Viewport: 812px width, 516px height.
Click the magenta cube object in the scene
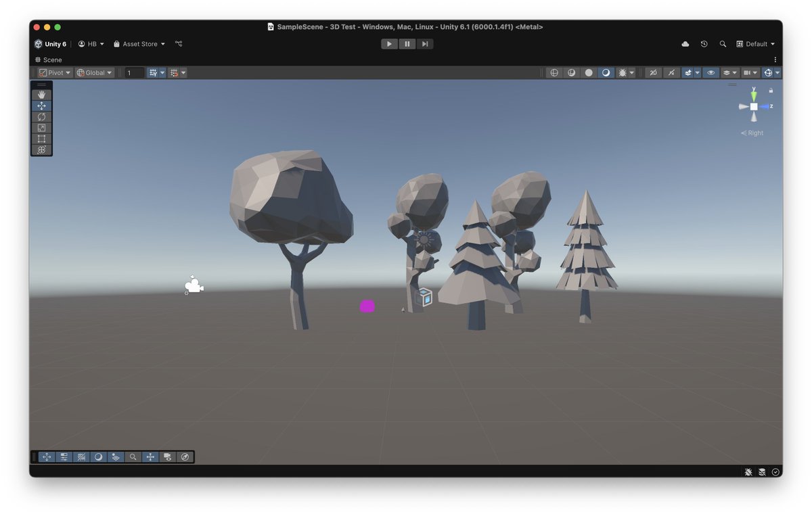tap(367, 306)
